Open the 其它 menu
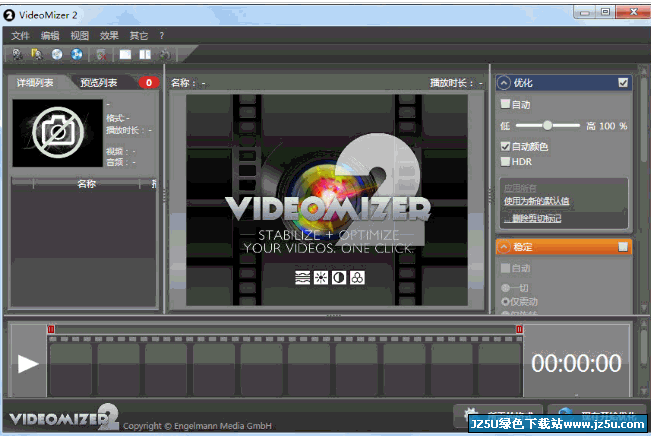651x436 pixels. pos(139,36)
